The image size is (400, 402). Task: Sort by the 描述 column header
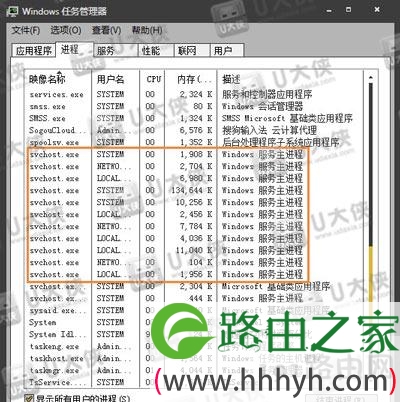click(x=290, y=79)
